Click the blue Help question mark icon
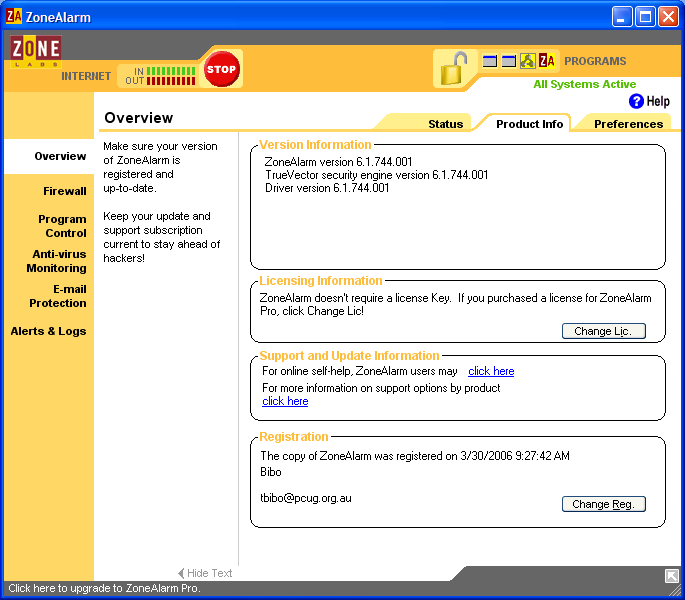 636,101
